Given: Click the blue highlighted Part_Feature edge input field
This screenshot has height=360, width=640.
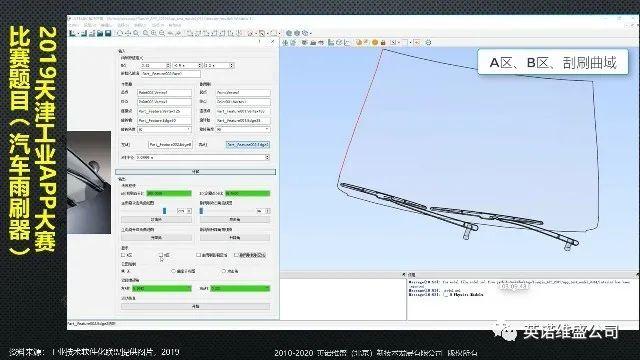Looking at the screenshot, I should [248, 144].
